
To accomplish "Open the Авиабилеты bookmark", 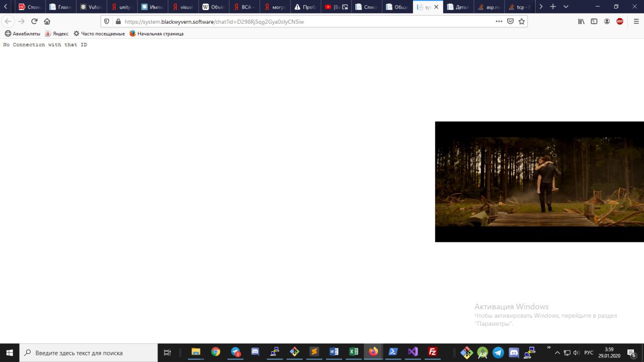I will [x=23, y=34].
